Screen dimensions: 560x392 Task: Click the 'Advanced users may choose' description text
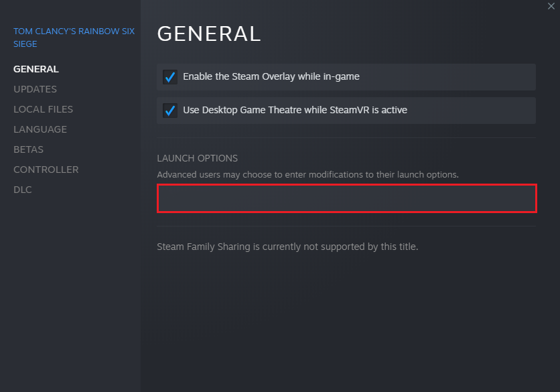point(307,174)
